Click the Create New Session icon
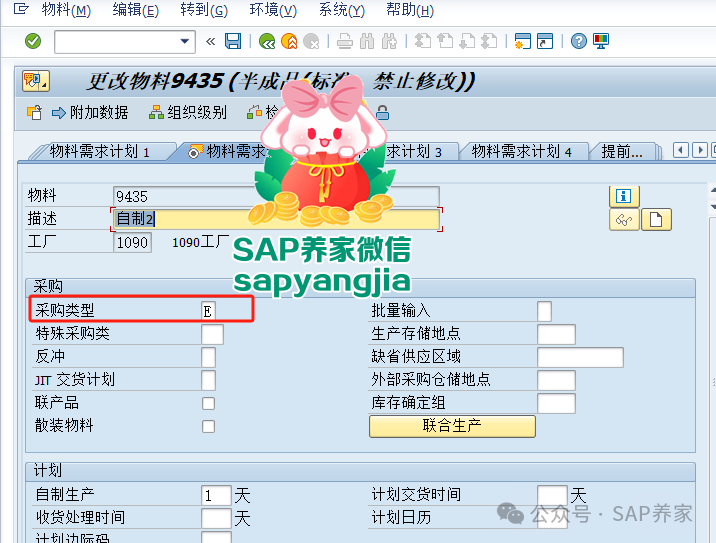Viewport: 716px width, 543px height. [522, 42]
